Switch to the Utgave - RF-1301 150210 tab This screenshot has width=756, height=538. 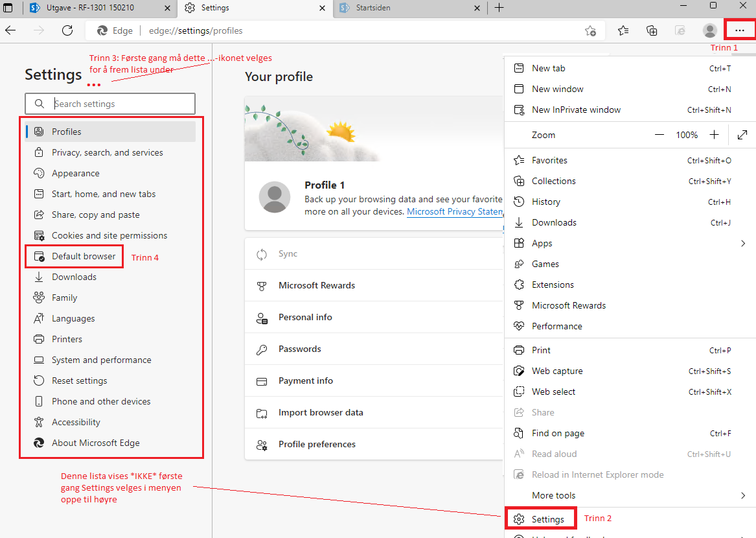100,8
